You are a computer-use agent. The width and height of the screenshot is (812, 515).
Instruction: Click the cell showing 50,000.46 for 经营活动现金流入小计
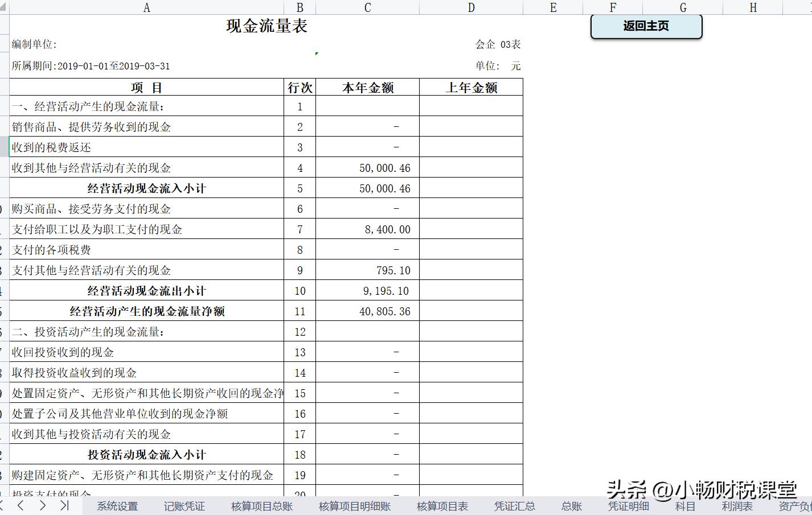point(367,188)
